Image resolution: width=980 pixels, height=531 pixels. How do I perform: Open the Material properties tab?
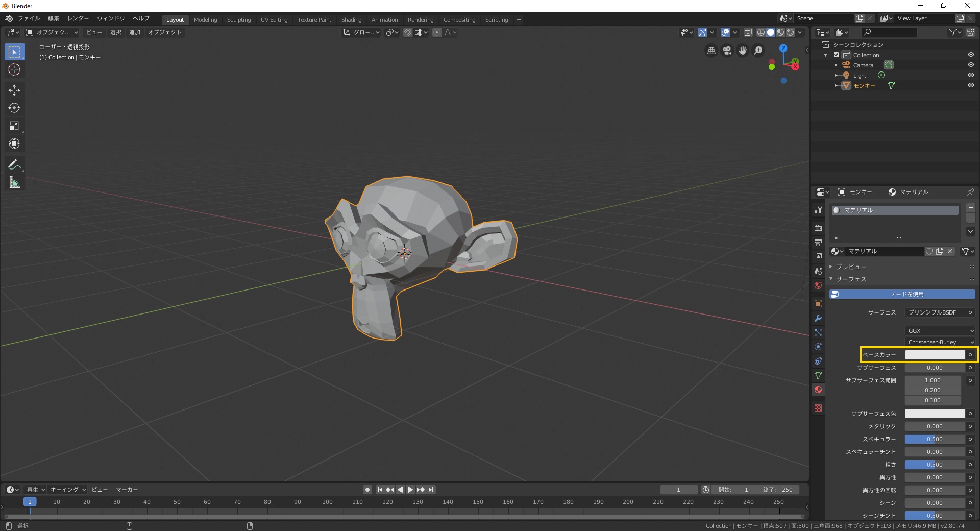(818, 390)
